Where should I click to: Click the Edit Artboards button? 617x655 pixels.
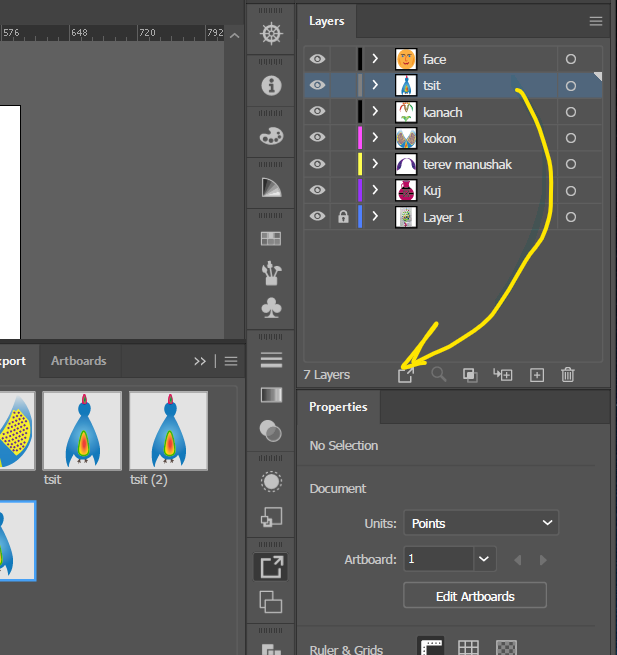pos(475,595)
